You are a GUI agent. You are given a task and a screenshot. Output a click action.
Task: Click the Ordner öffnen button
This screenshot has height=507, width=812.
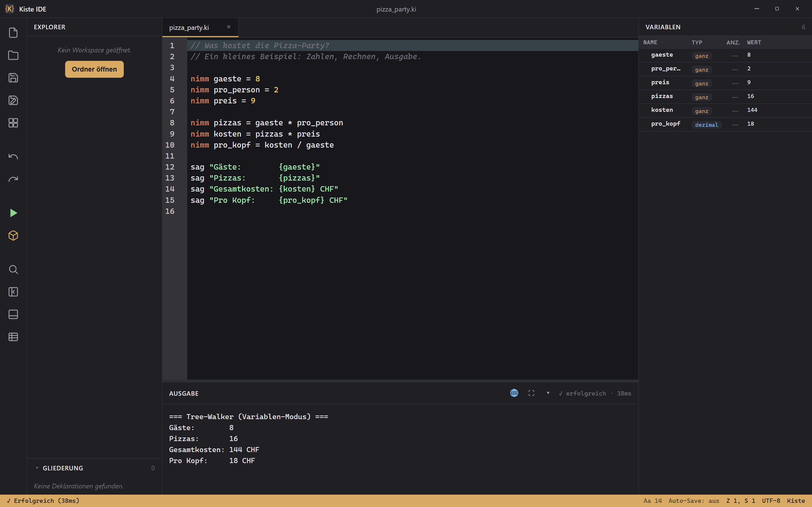click(94, 69)
